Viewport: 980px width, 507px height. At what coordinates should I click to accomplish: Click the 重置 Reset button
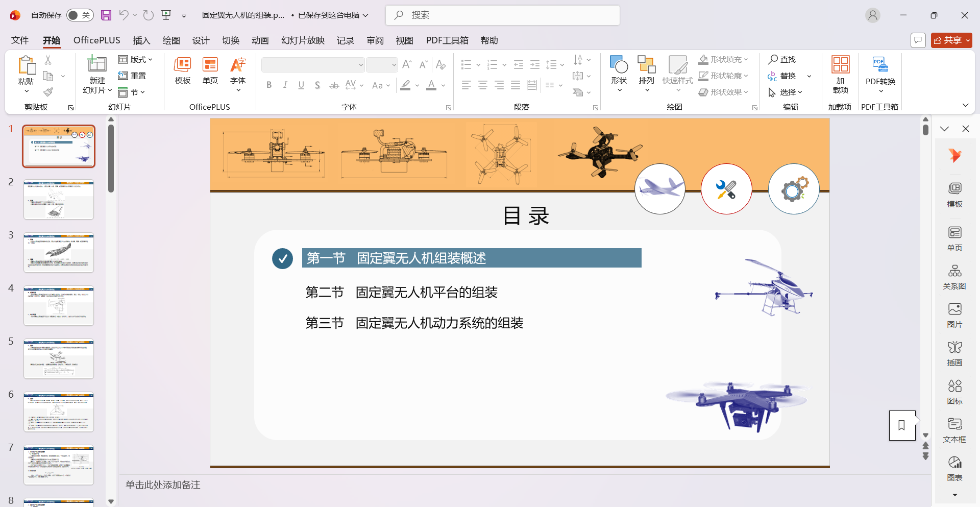click(x=132, y=76)
